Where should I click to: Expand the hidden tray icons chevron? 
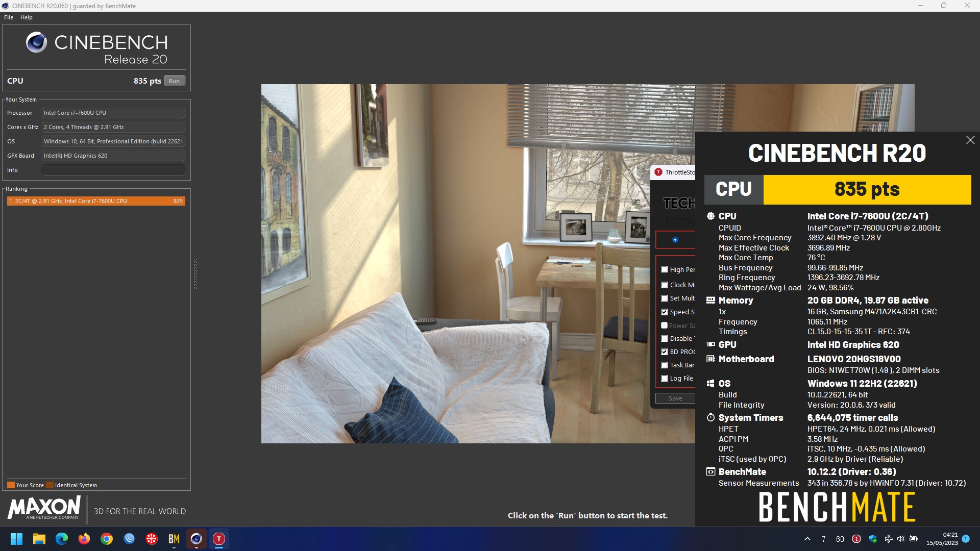coord(807,539)
